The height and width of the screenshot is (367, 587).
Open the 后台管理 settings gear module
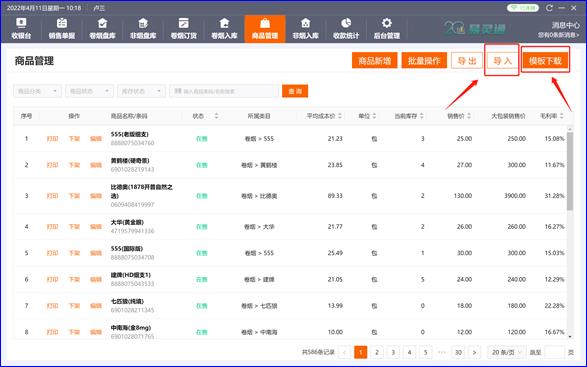387,28
